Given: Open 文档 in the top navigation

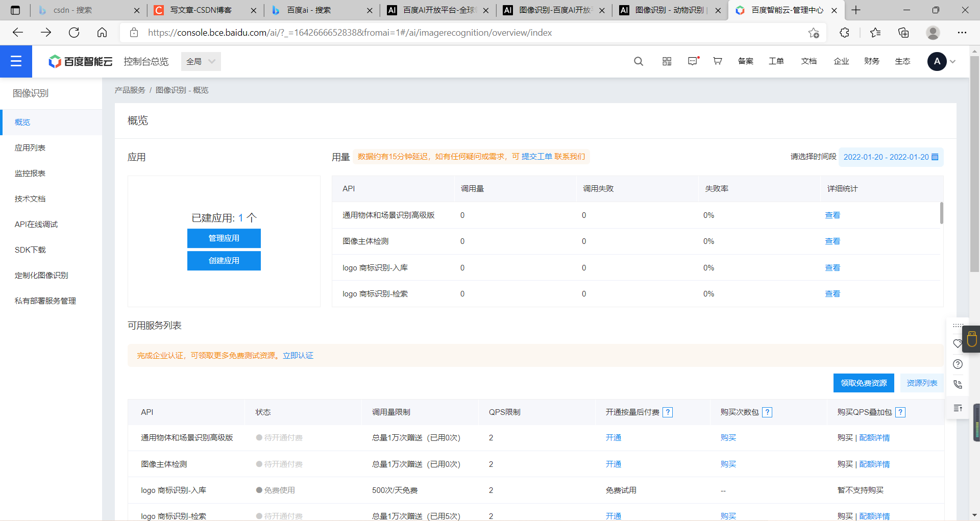Looking at the screenshot, I should 809,61.
